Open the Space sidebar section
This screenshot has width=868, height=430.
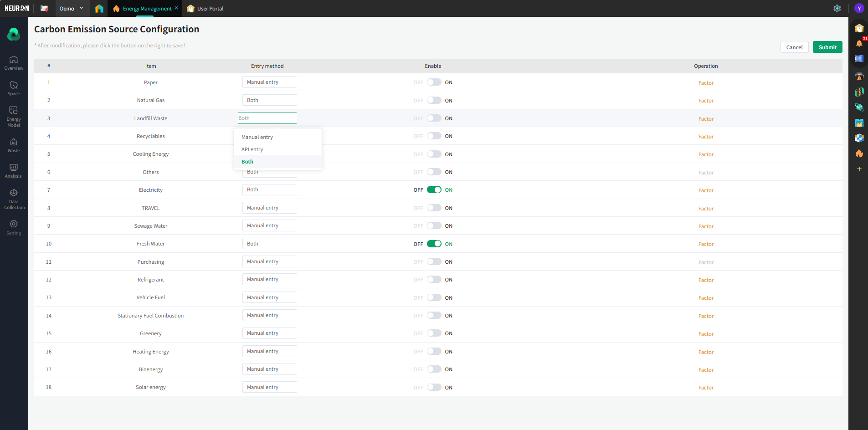pyautogui.click(x=14, y=88)
